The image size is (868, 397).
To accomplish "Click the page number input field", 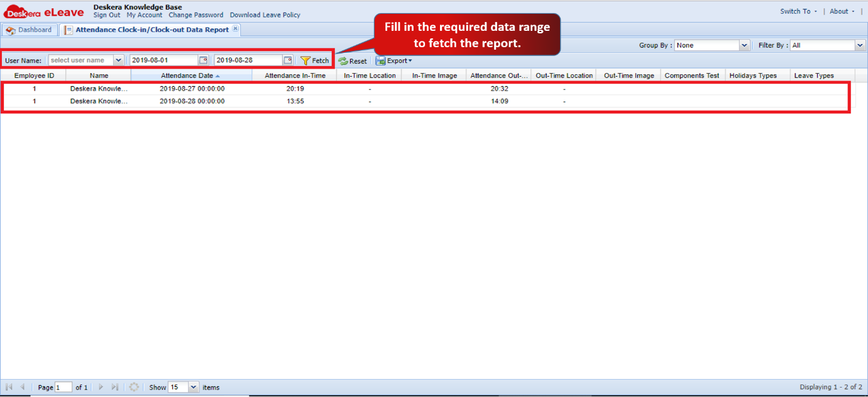I will point(63,387).
